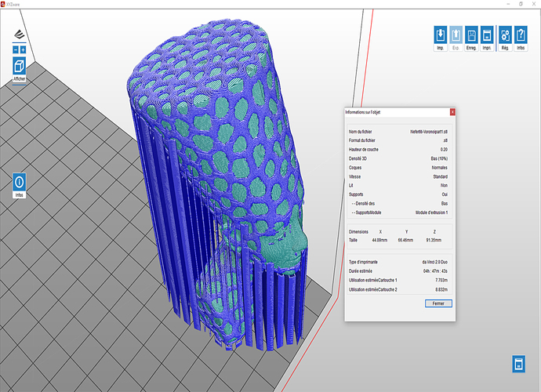Minimize the XYZware window
The width and height of the screenshot is (541, 392).
coord(508,4)
